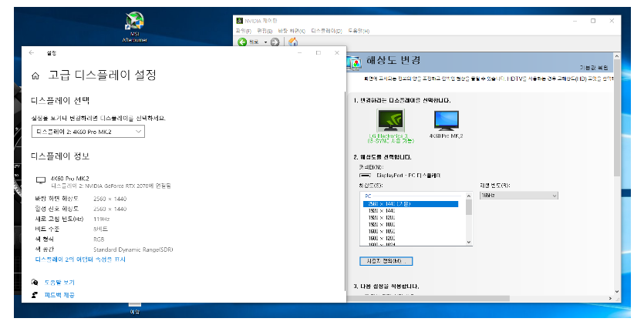The image size is (644, 325).
Task: Click the back arrow in Settings window
Action: 32,52
